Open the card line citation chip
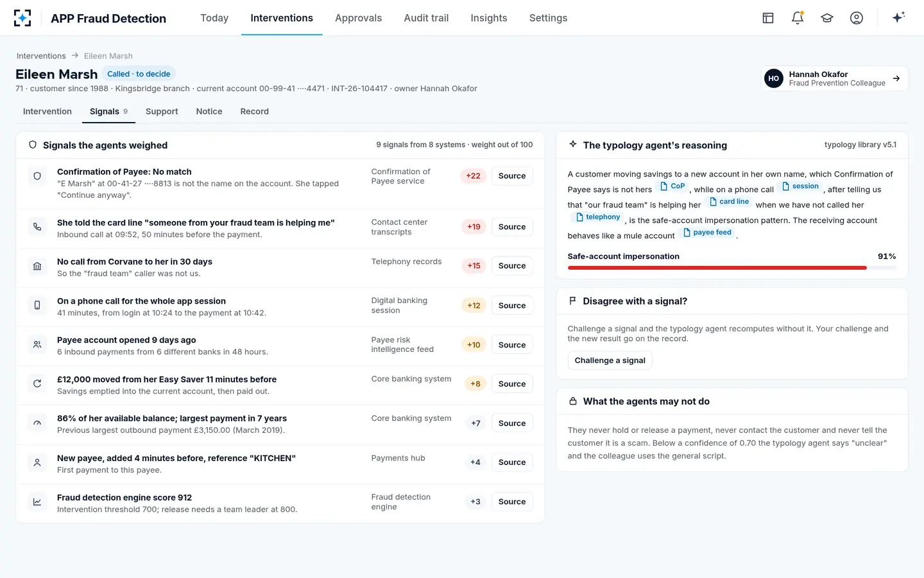This screenshot has height=578, width=924. coord(728,202)
